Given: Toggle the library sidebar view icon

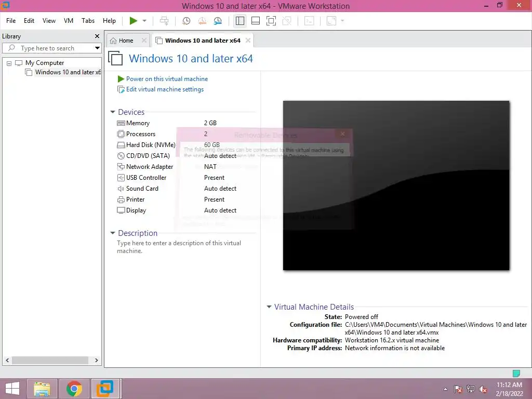Looking at the screenshot, I should pos(240,21).
